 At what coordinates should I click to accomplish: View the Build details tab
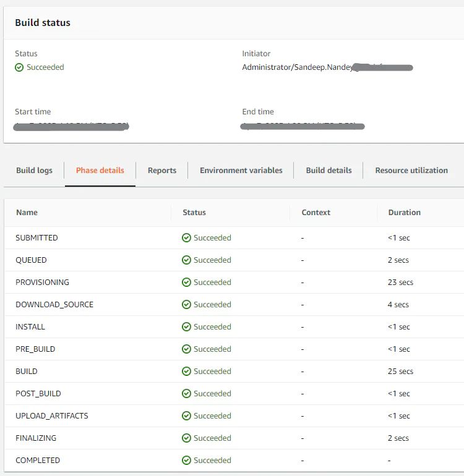[329, 170]
